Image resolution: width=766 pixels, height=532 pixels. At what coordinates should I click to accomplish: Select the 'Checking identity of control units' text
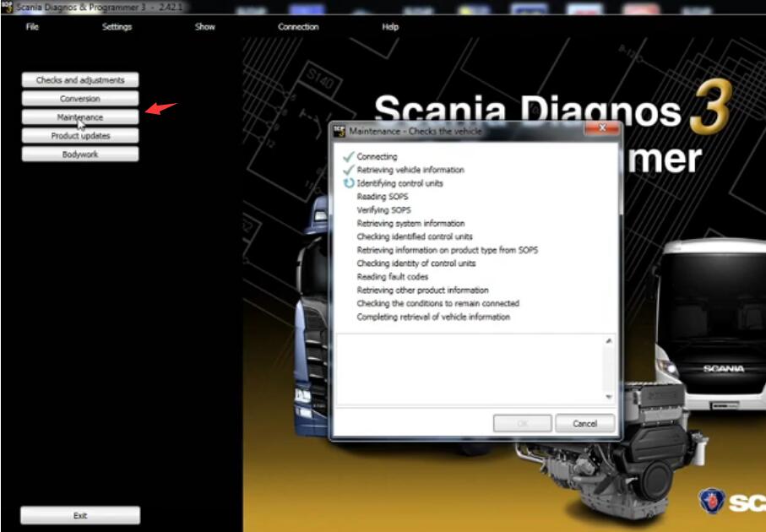(x=416, y=263)
